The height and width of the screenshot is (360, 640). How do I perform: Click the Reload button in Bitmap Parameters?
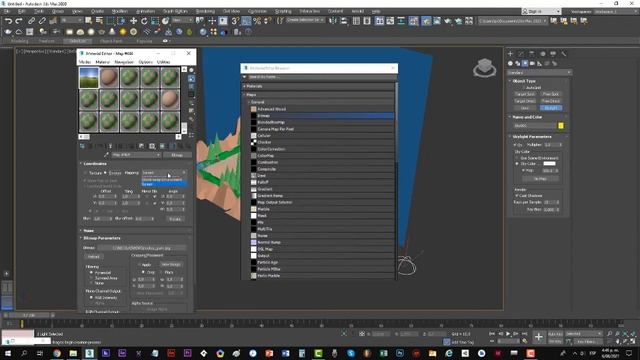coord(94,257)
